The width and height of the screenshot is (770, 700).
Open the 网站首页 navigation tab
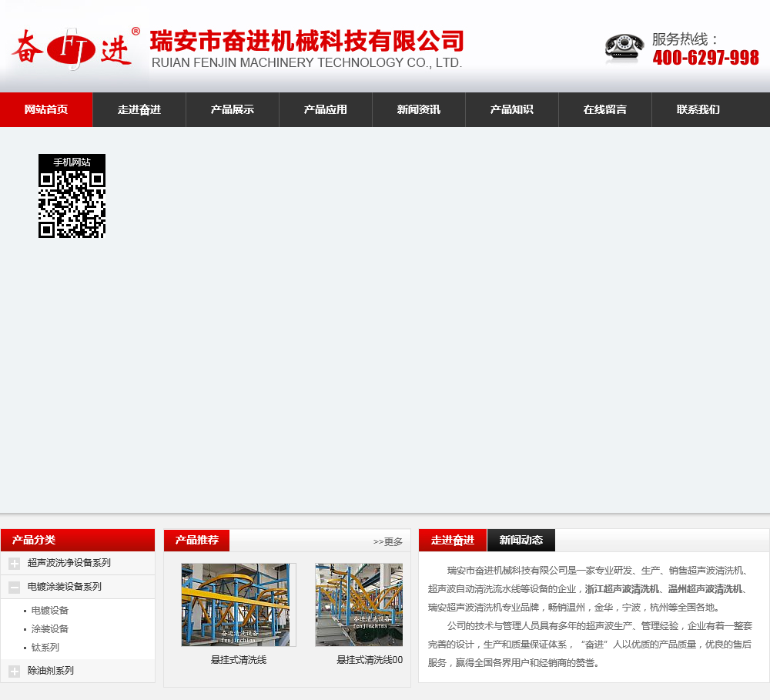click(x=46, y=109)
